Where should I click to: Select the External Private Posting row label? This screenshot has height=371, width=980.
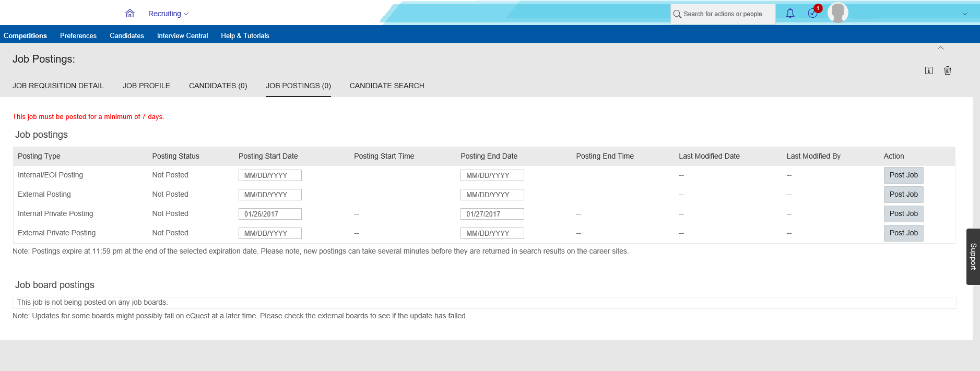coord(57,233)
